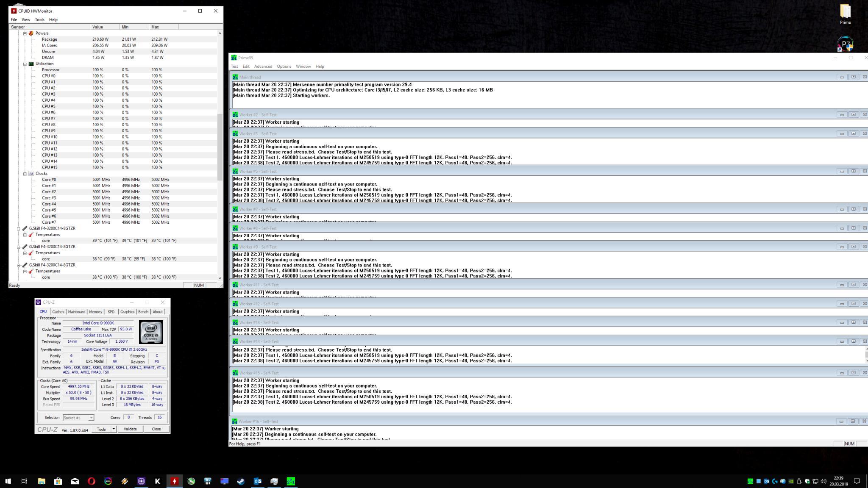
Task: Switch to the Caches tab in CPU-Z
Action: 58,312
